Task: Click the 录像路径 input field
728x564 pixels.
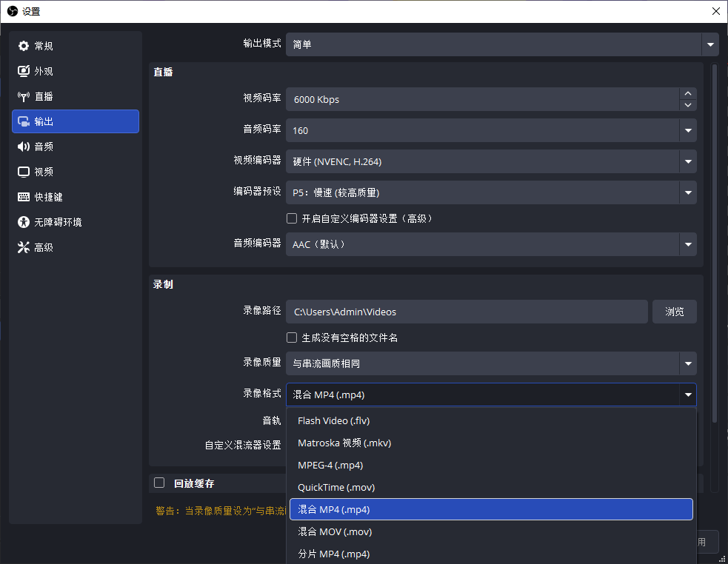Action: [x=467, y=312]
